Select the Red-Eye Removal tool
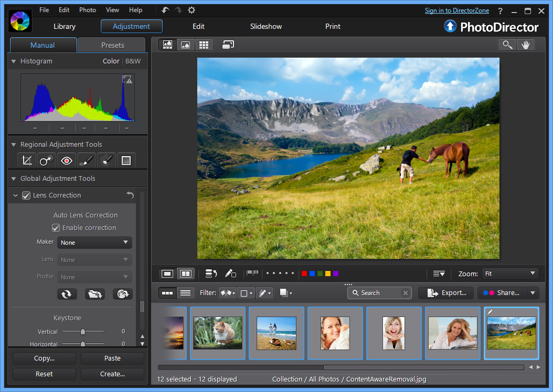Viewport: 553px width, 392px height. point(66,160)
